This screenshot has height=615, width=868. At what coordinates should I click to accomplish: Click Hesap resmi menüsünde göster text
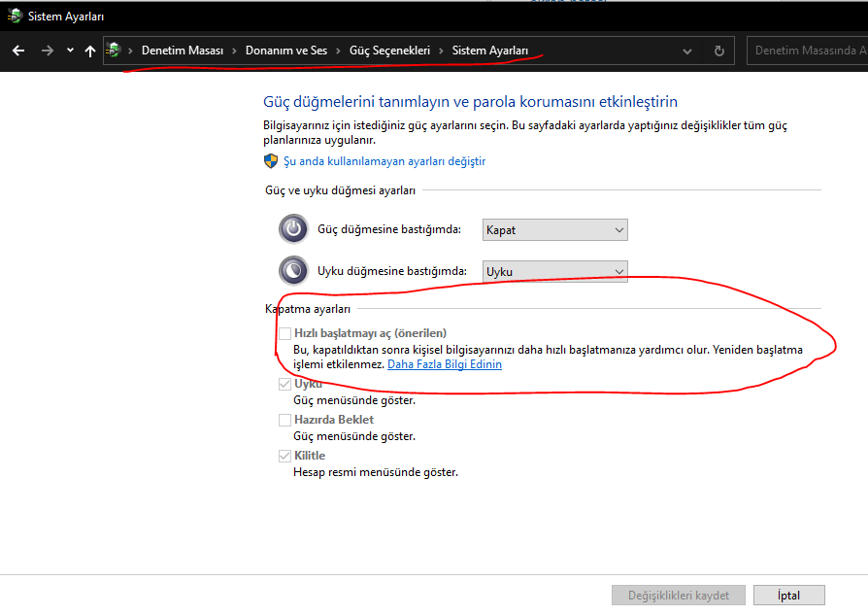(x=376, y=472)
